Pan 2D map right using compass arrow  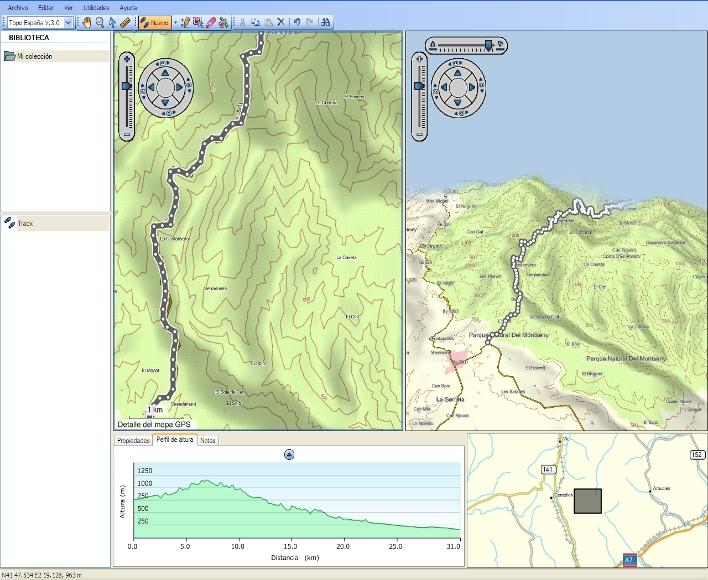click(180, 88)
